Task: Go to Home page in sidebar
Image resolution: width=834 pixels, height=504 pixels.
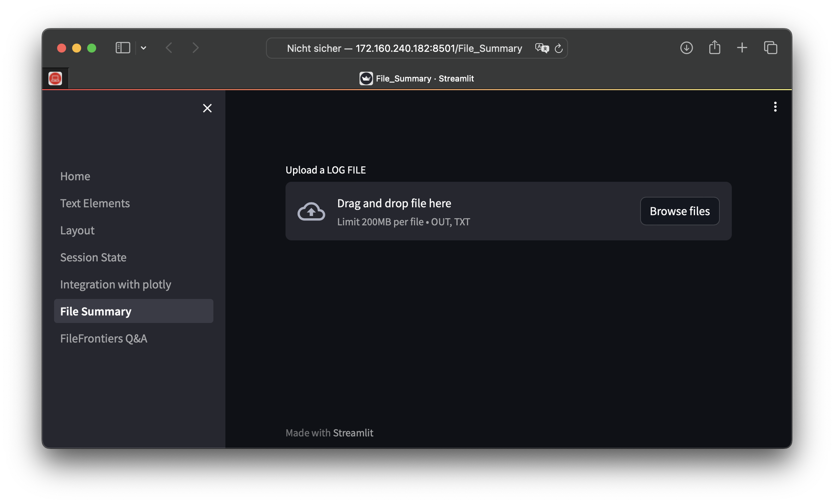Action: (75, 176)
